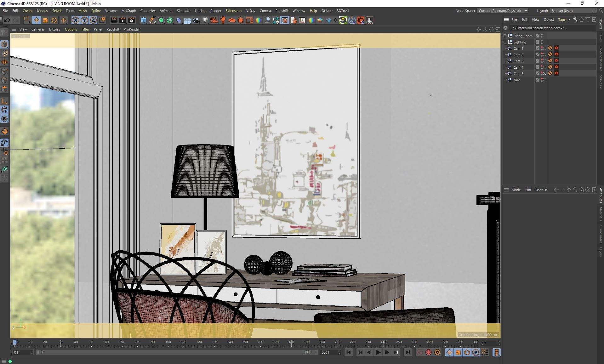Toggle Z axis lock
This screenshot has width=604, height=364.
tap(93, 20)
